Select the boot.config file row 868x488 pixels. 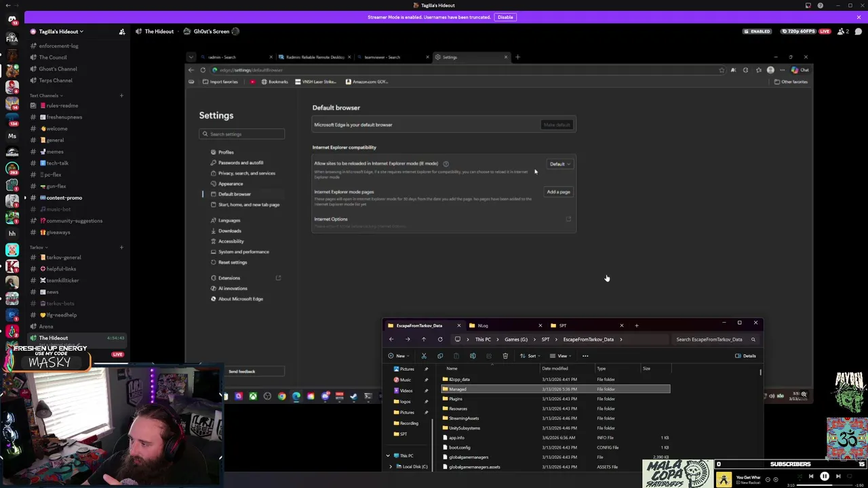pyautogui.click(x=555, y=447)
